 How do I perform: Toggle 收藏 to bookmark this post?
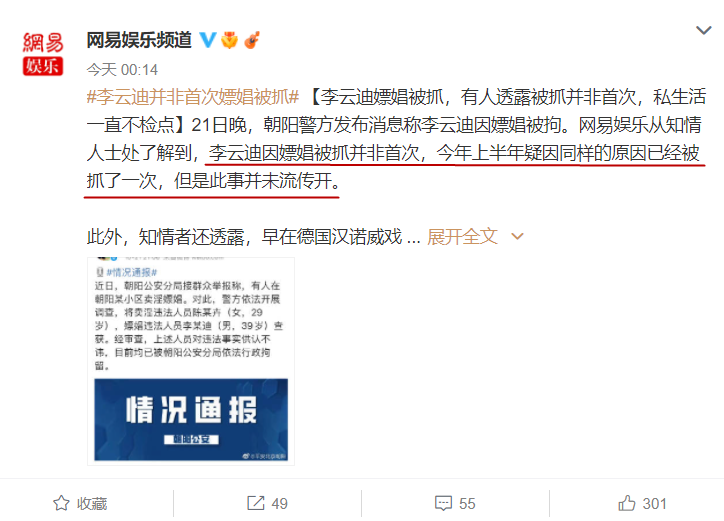tap(80, 503)
